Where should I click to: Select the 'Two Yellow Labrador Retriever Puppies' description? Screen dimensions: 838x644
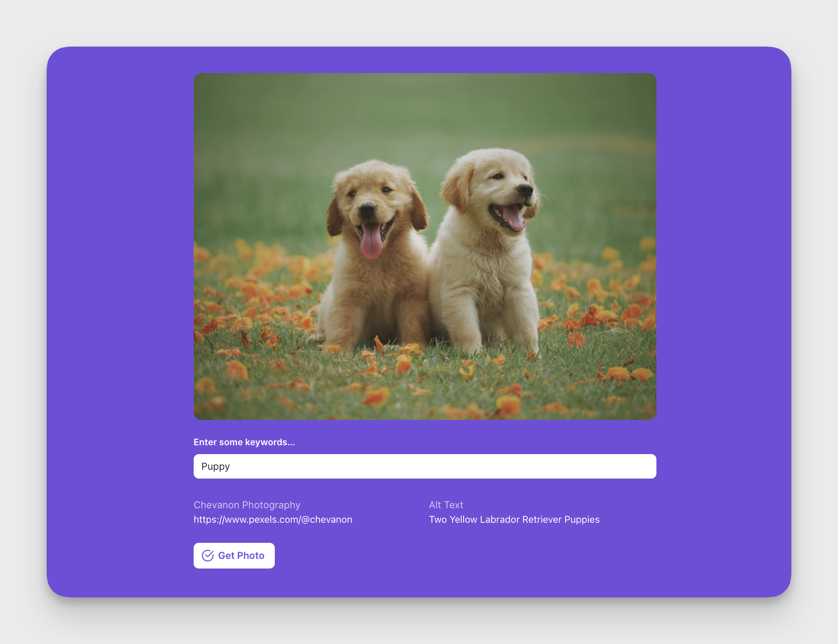(513, 520)
